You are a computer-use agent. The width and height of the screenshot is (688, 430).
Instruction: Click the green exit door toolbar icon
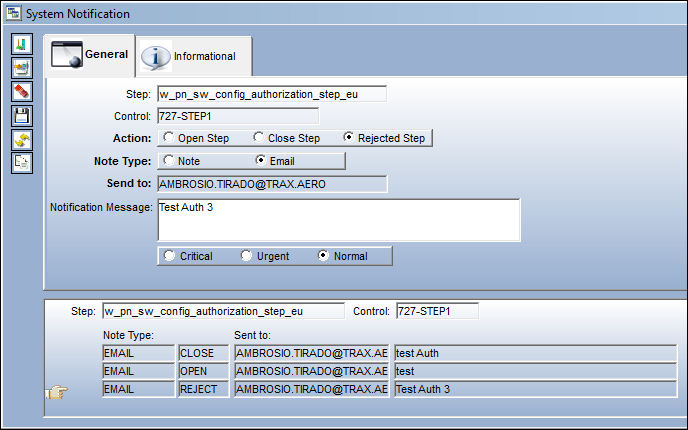[x=22, y=45]
